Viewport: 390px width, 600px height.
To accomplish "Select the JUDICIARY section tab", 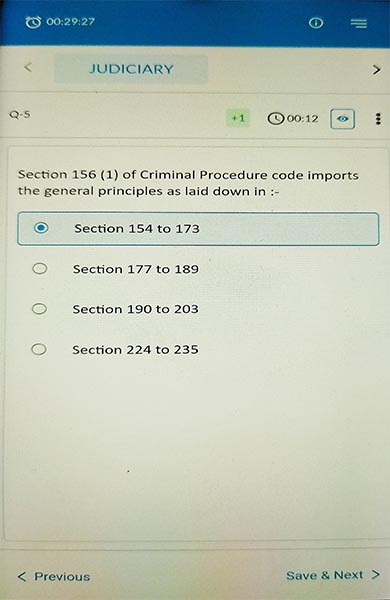I will coord(131,69).
